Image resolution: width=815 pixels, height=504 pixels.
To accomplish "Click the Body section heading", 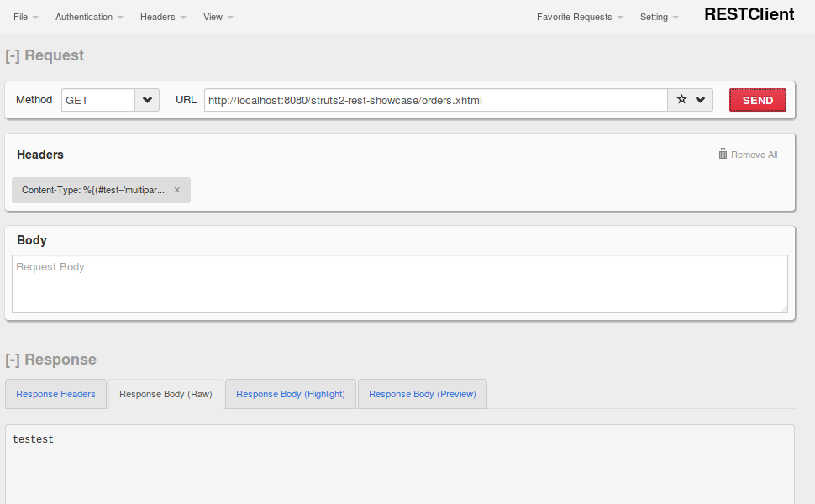I will point(32,240).
